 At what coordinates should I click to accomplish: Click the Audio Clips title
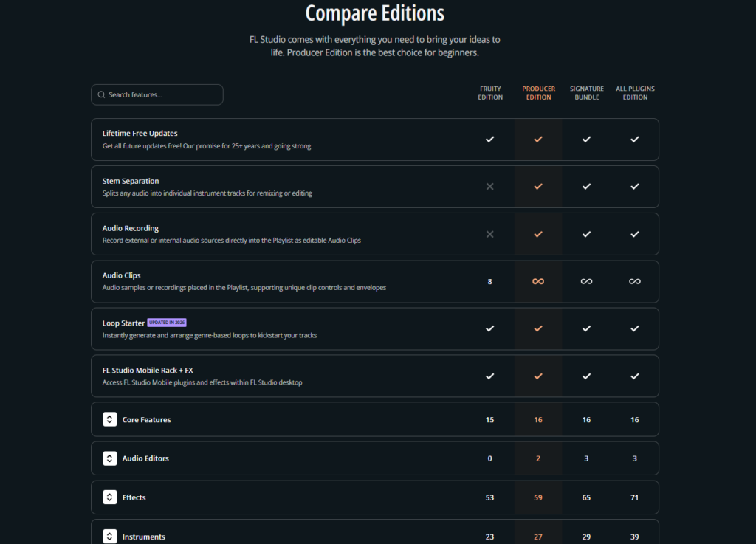(x=122, y=275)
